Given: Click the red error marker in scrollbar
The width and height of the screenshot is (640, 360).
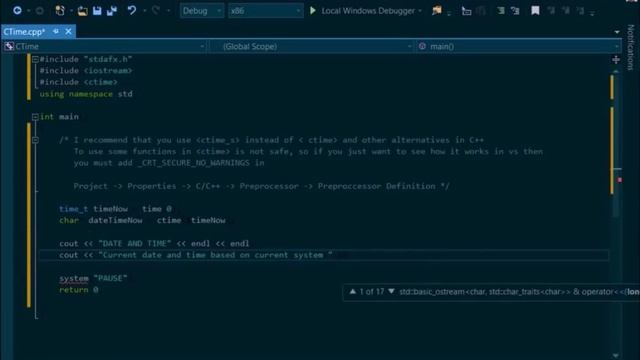Looking at the screenshot, I should point(620,180).
